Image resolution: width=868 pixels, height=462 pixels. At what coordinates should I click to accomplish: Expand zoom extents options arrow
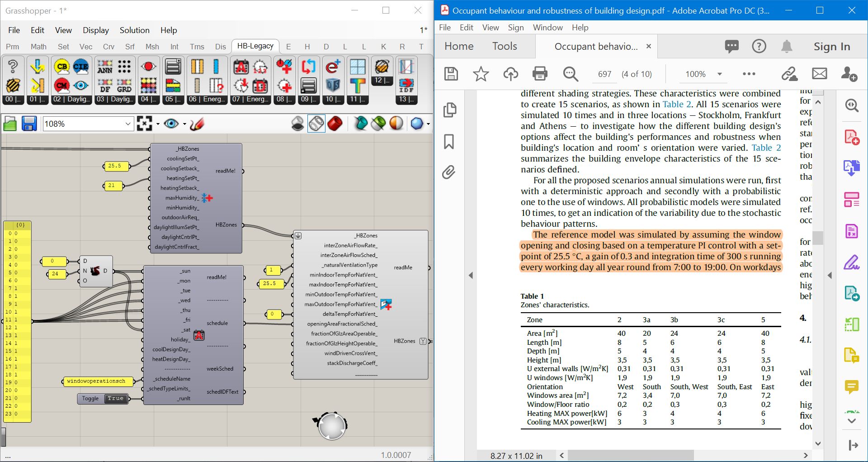click(158, 124)
